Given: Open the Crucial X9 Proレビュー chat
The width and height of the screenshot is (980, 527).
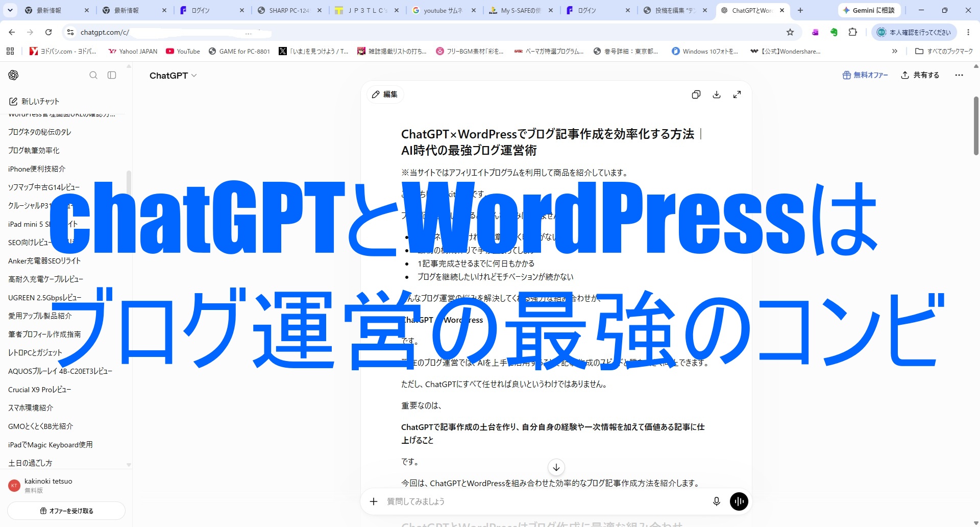Looking at the screenshot, I should click(40, 389).
